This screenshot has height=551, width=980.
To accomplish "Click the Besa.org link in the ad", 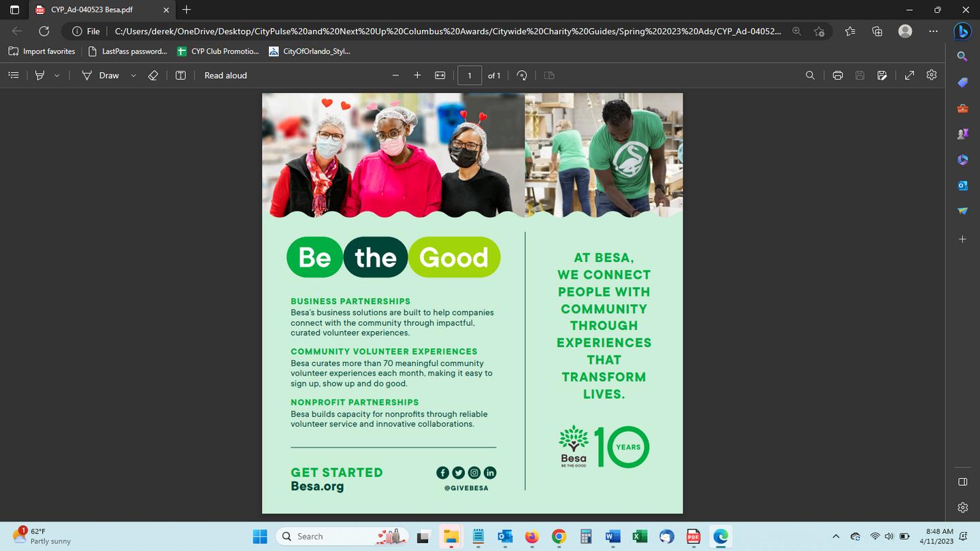I will tap(317, 486).
